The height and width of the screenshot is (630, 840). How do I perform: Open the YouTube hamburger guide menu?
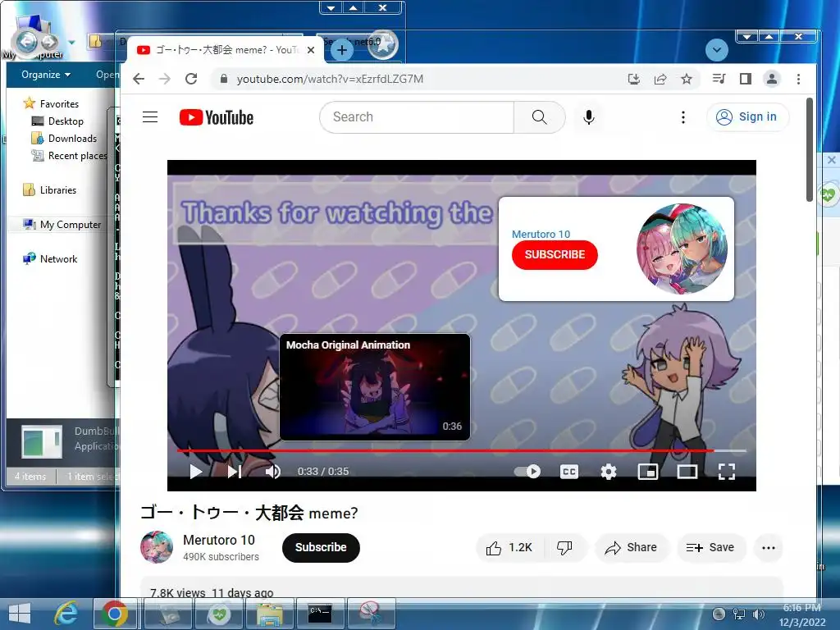click(150, 116)
